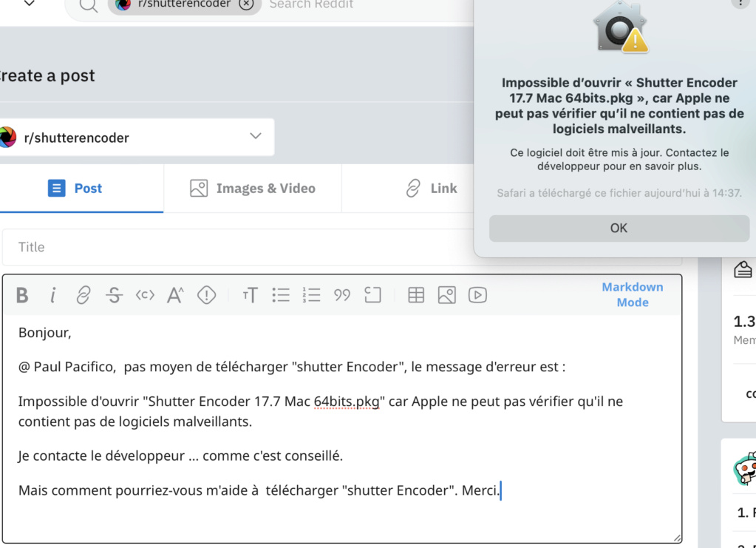Embed a video in the post body
This screenshot has width=756, height=548.
477,295
